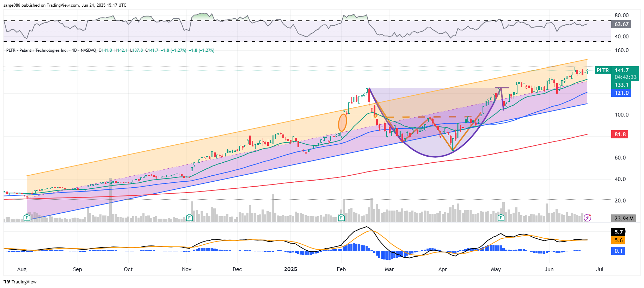
Task: Click the orange 5.6 signal line label
Action: (618, 240)
